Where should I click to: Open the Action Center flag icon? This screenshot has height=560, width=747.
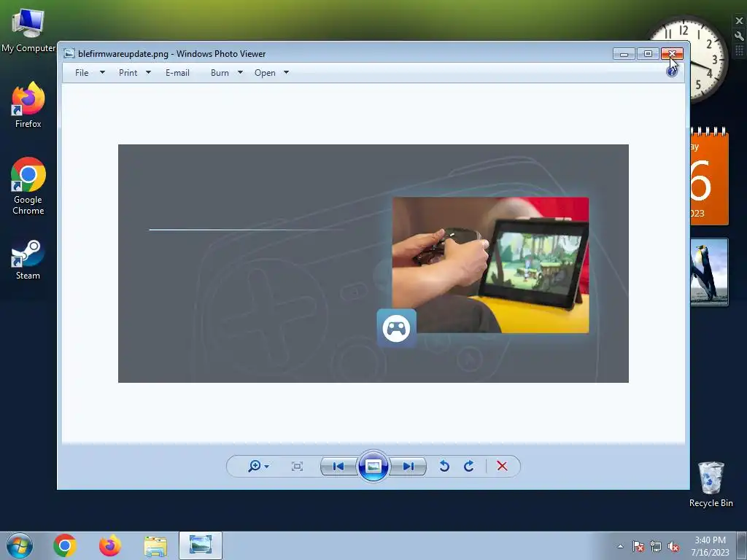[638, 546]
